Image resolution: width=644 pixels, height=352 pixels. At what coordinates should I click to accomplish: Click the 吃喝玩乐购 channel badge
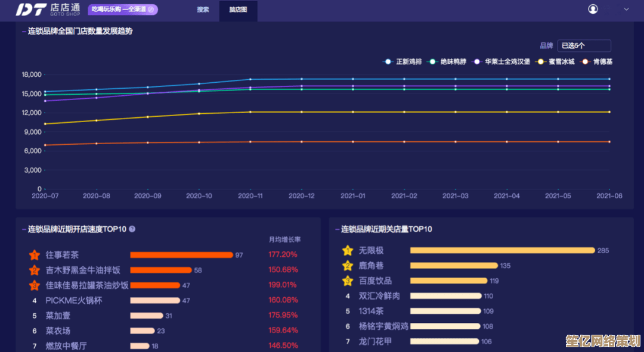123,9
